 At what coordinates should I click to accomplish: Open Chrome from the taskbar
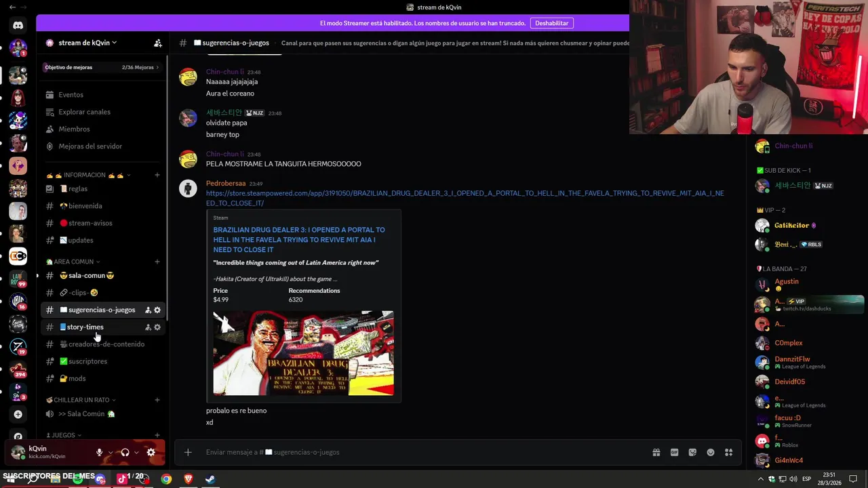pos(166,479)
